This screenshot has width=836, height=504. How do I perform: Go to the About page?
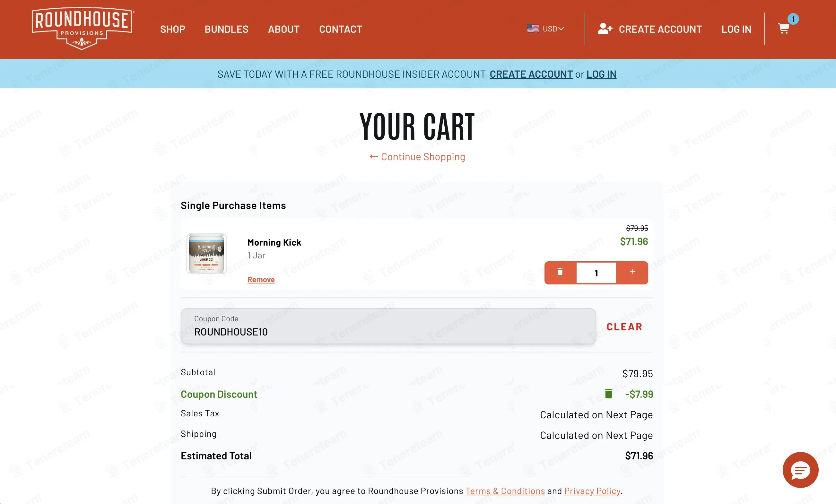click(x=284, y=29)
